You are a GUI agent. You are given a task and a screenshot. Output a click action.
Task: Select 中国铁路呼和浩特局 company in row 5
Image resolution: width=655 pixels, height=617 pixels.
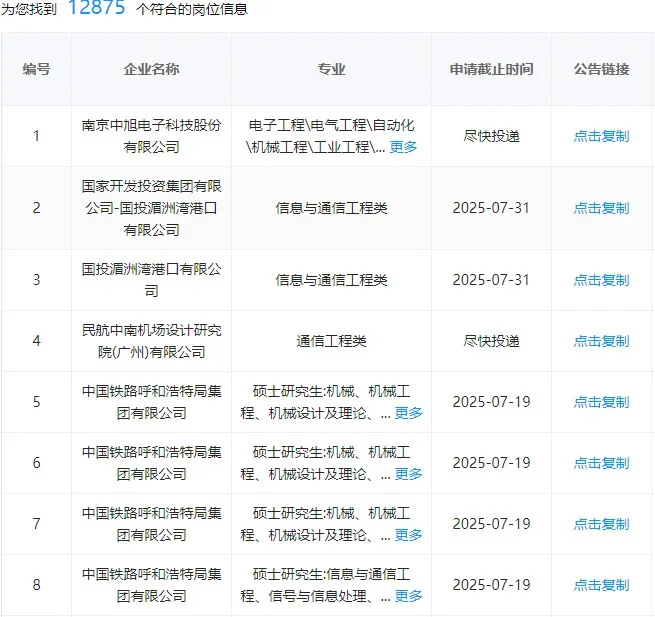pos(151,402)
